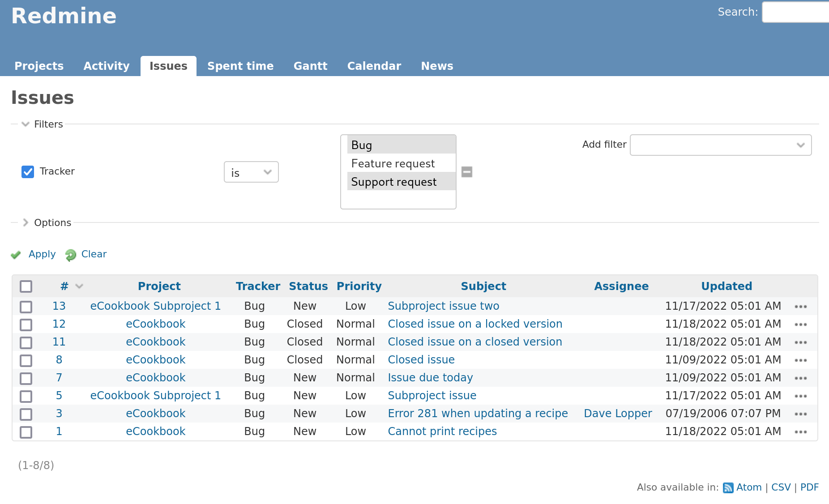Viewport: 829px width, 504px height.
Task: Open the Spent time tab
Action: 240,66
